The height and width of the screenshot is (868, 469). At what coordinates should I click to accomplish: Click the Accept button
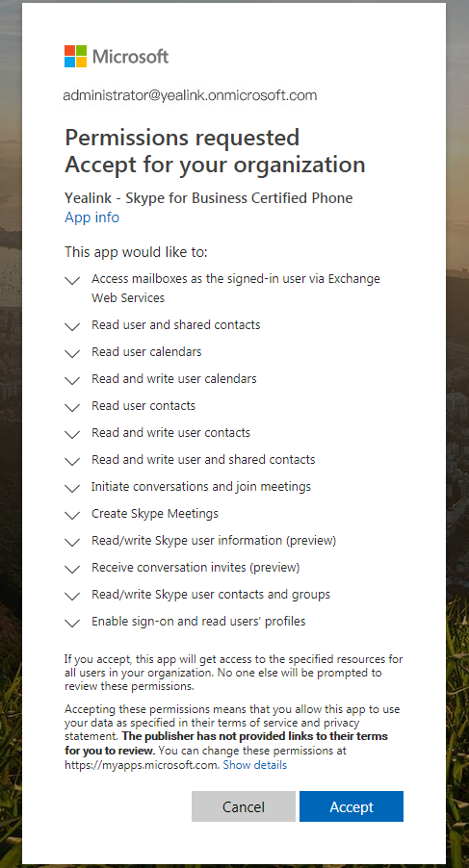pos(352,806)
